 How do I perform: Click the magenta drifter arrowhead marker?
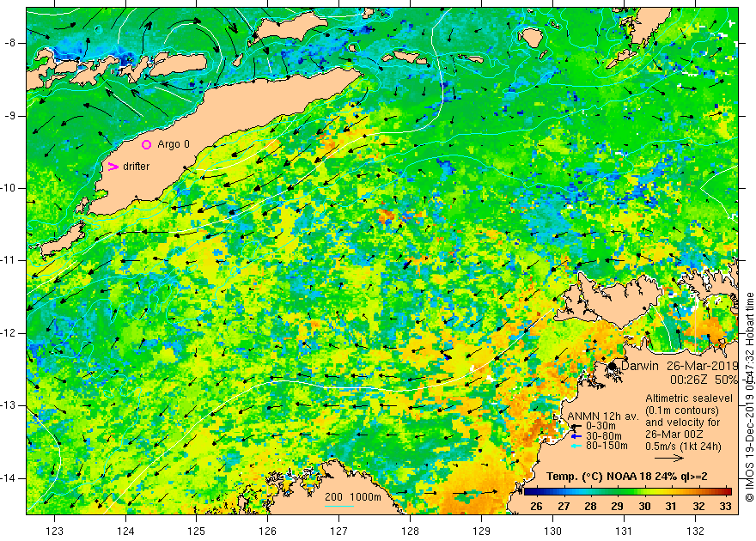point(113,167)
